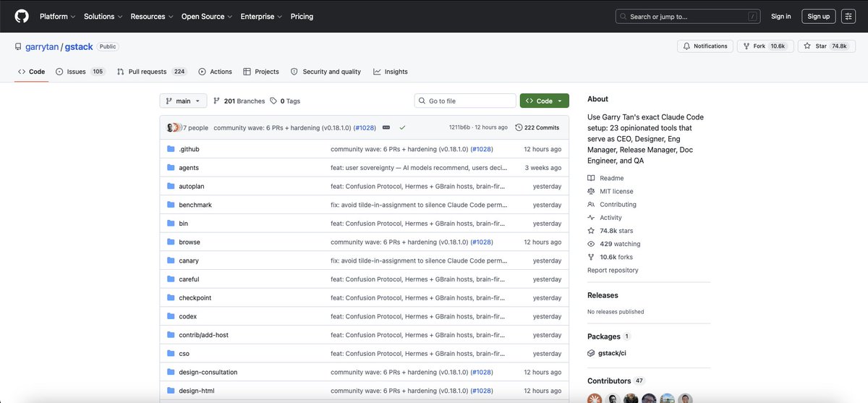Switch to the Actions tab
This screenshot has width=868, height=403.
pyautogui.click(x=215, y=72)
